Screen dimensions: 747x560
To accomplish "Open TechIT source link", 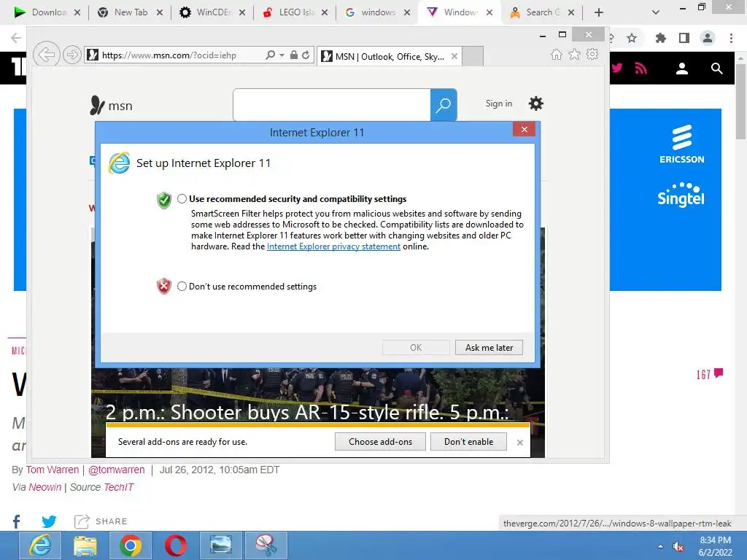I will pos(119,487).
